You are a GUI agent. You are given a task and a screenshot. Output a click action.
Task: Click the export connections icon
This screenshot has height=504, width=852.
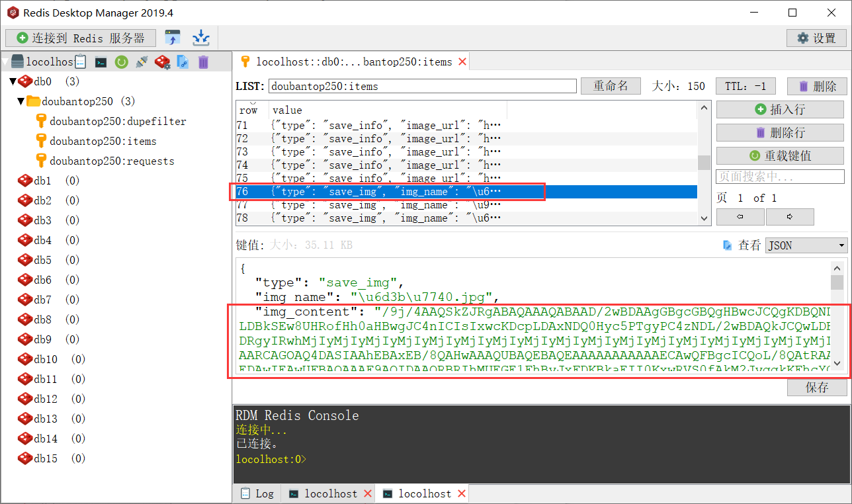(x=200, y=38)
